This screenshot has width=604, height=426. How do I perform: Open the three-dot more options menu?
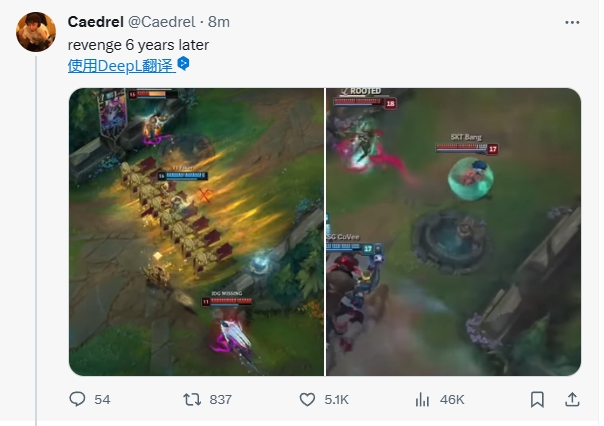click(x=572, y=22)
